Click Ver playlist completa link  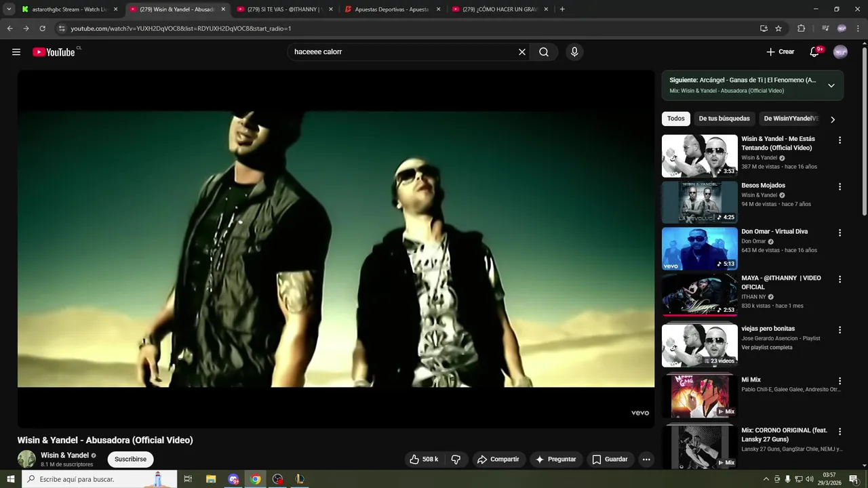767,348
